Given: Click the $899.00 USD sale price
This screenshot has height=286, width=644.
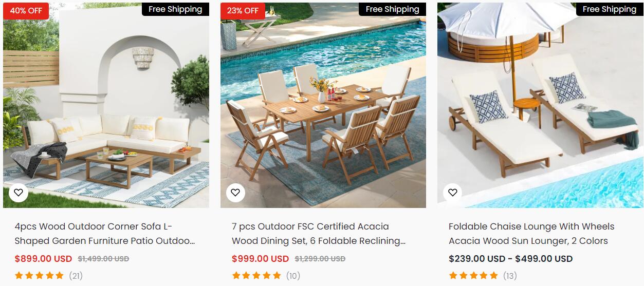Looking at the screenshot, I should tap(43, 259).
